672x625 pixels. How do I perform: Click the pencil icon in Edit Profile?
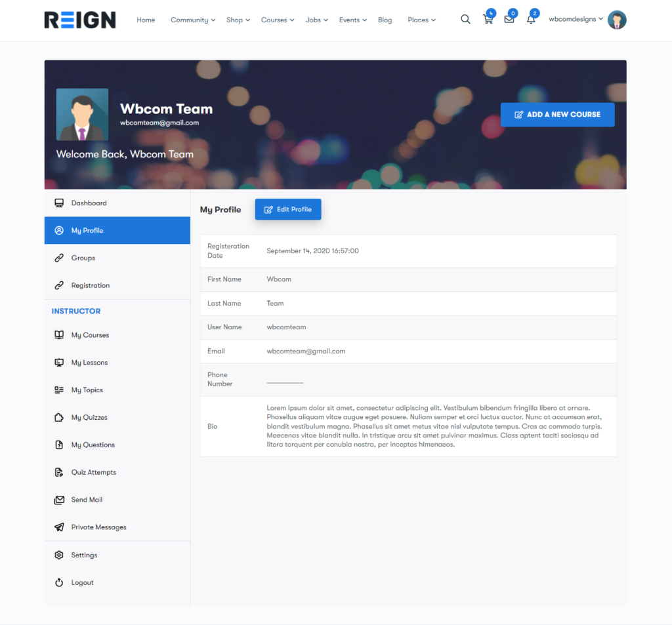(x=268, y=209)
